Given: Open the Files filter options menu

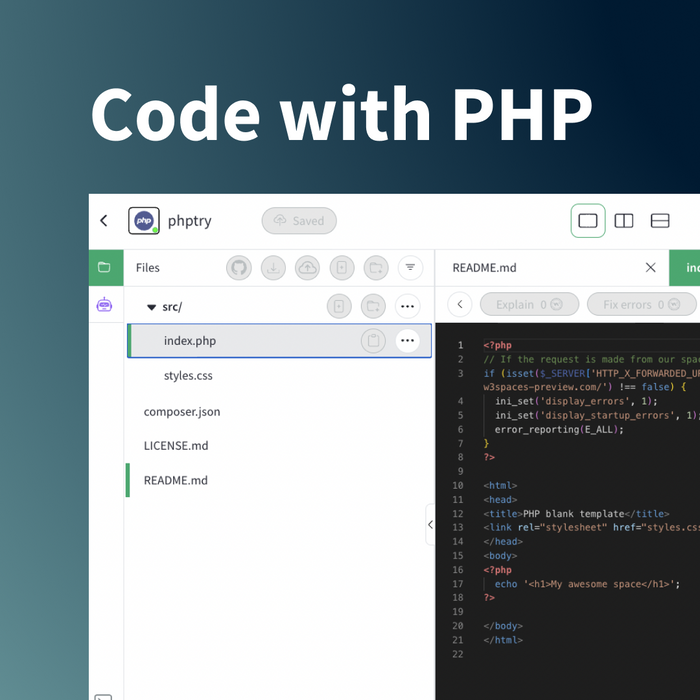Looking at the screenshot, I should pyautogui.click(x=410, y=268).
